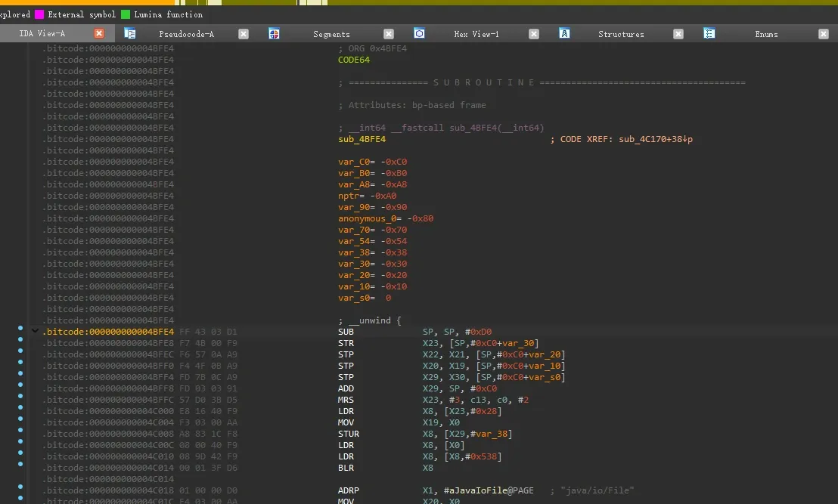Click the Structures tab icon
Screen dimensions: 838x504
[564, 34]
